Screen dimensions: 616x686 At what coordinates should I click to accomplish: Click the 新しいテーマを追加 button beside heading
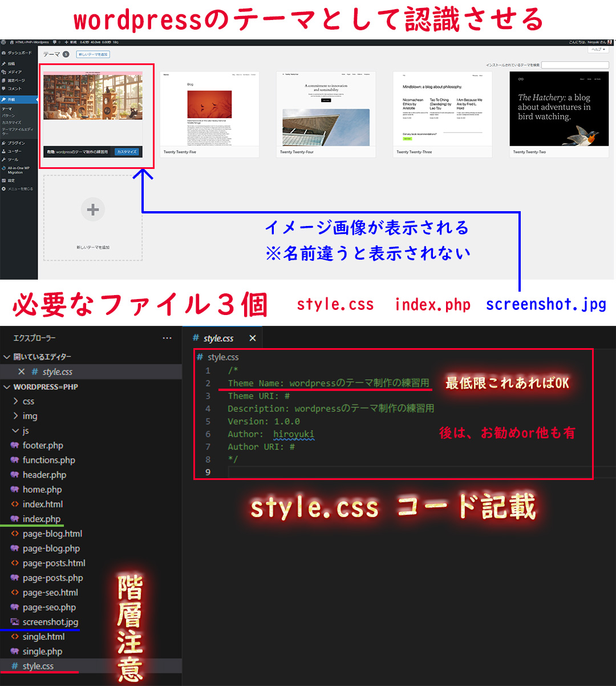tap(92, 54)
